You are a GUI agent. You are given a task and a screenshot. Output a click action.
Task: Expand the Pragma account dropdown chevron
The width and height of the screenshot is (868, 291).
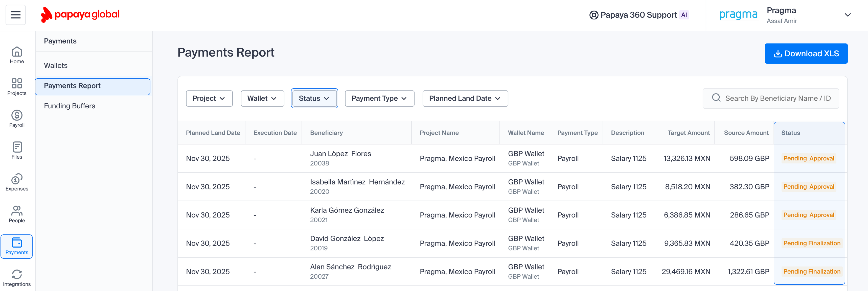848,15
